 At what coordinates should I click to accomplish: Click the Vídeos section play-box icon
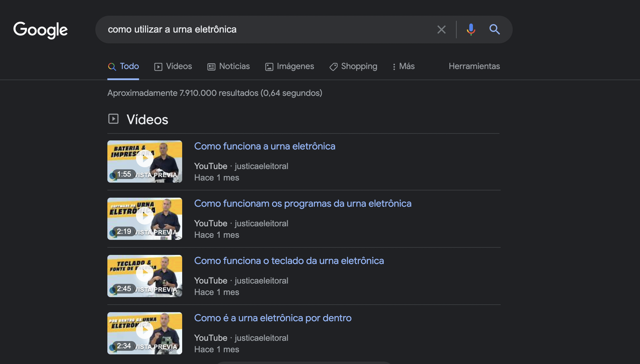click(113, 119)
